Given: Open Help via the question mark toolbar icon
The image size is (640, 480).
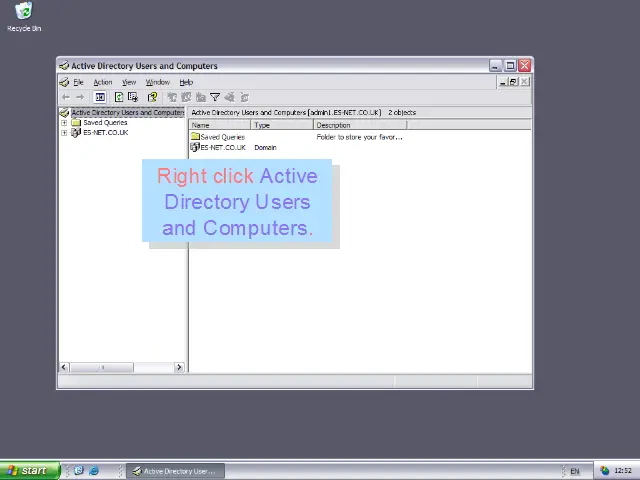Looking at the screenshot, I should [x=153, y=97].
